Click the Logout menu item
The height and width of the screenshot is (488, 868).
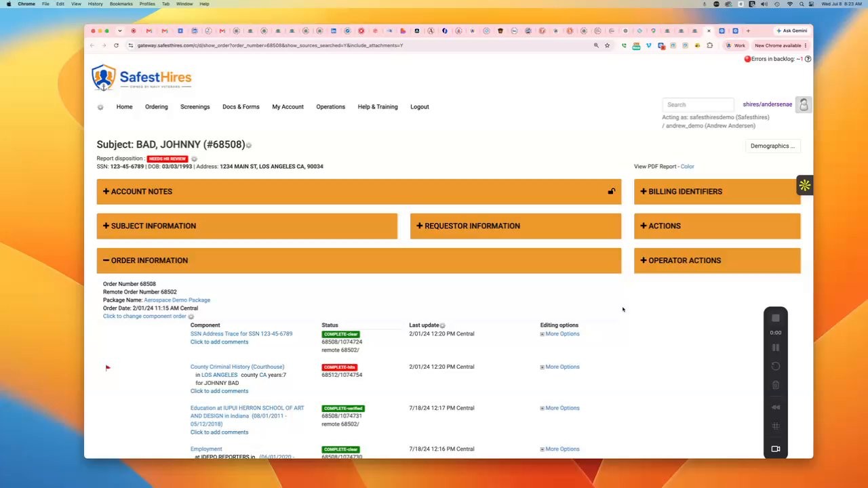[419, 107]
